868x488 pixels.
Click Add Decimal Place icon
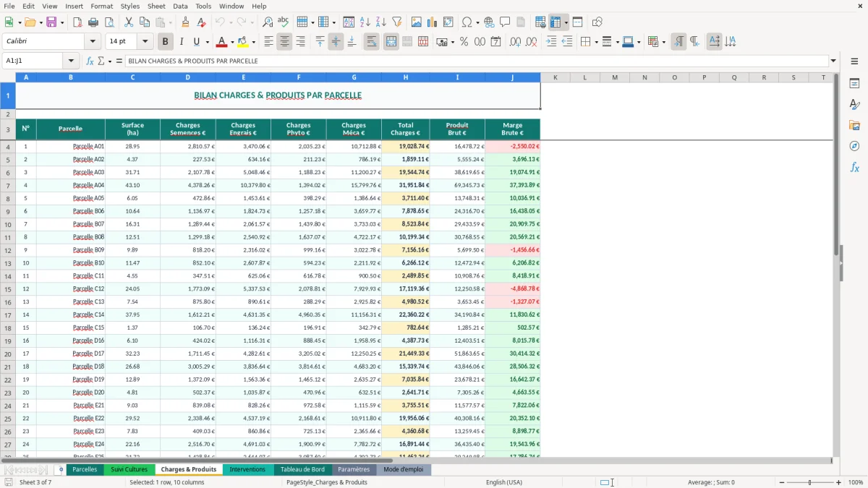click(515, 42)
